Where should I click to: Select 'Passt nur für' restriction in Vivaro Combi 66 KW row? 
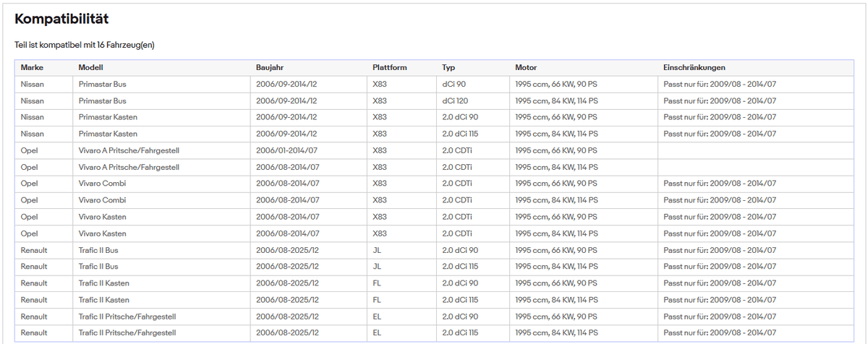(720, 184)
